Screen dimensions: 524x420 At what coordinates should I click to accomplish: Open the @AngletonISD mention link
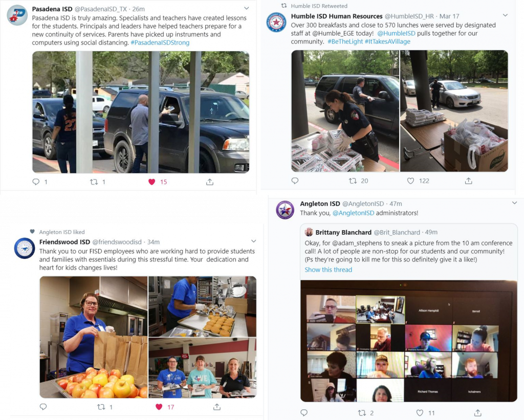pyautogui.click(x=353, y=213)
